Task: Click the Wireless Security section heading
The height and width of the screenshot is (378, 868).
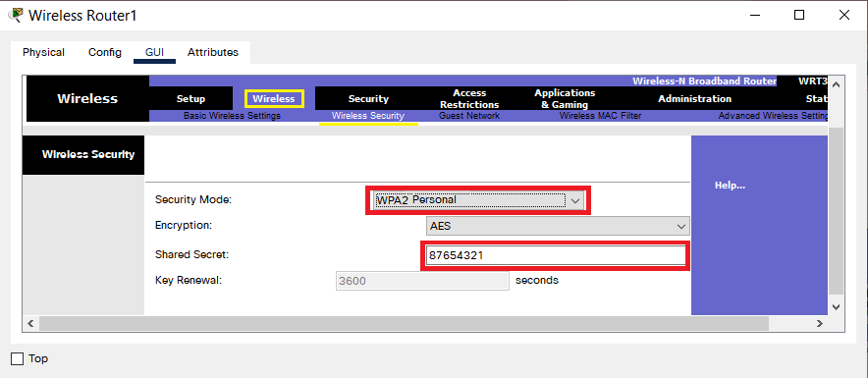Action: (x=88, y=154)
